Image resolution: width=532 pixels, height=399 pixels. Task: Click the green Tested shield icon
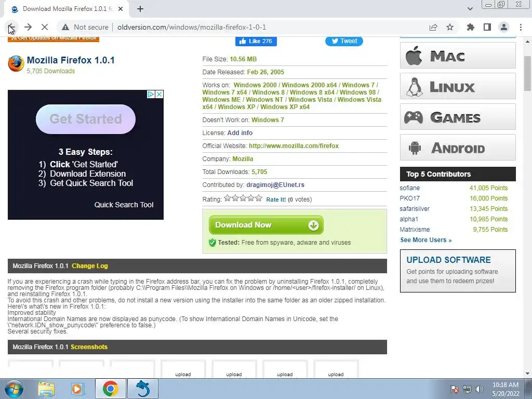pos(212,242)
